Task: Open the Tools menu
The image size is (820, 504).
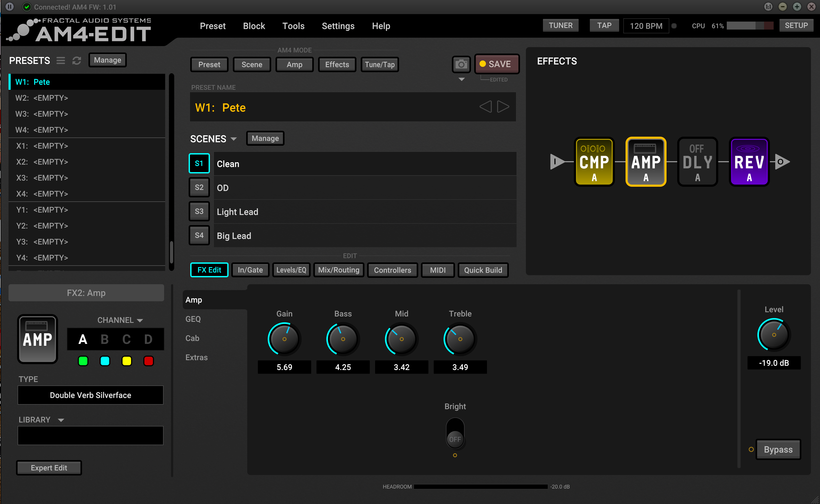Action: pos(293,26)
